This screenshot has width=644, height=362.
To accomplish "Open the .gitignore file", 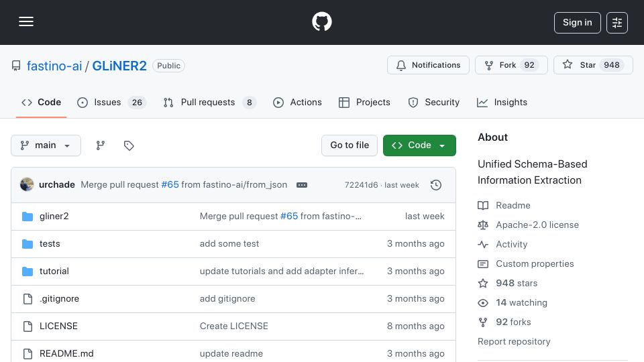I will (x=59, y=299).
